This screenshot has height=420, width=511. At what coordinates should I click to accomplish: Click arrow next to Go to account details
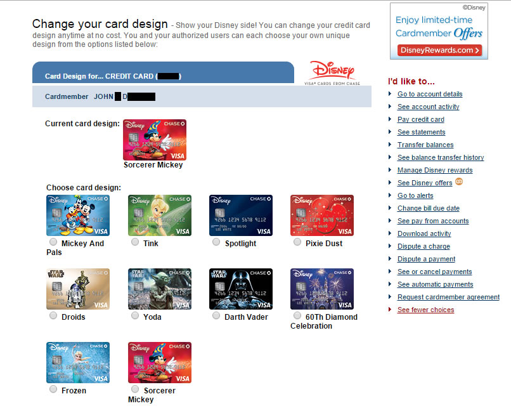point(390,94)
